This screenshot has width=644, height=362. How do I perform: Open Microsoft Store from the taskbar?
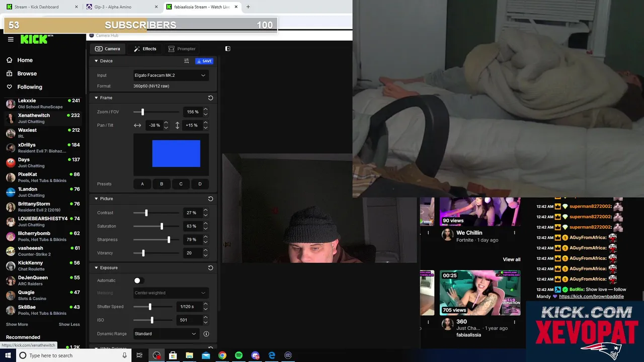click(x=173, y=355)
